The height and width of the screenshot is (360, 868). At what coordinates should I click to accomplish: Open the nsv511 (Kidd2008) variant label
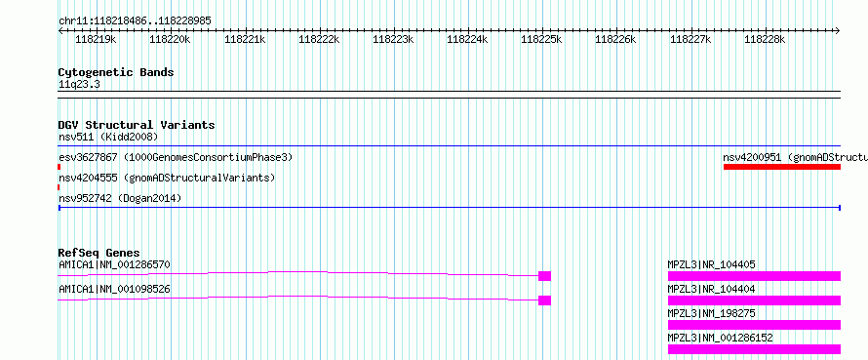click(108, 137)
